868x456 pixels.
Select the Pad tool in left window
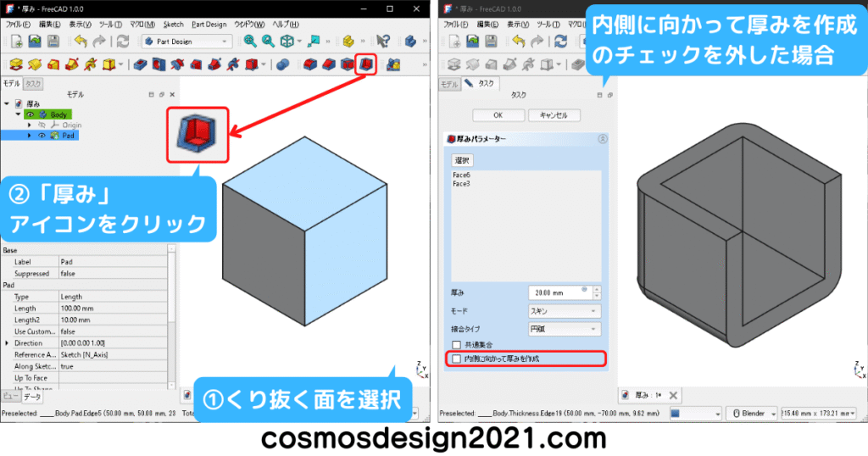pyautogui.click(x=16, y=64)
